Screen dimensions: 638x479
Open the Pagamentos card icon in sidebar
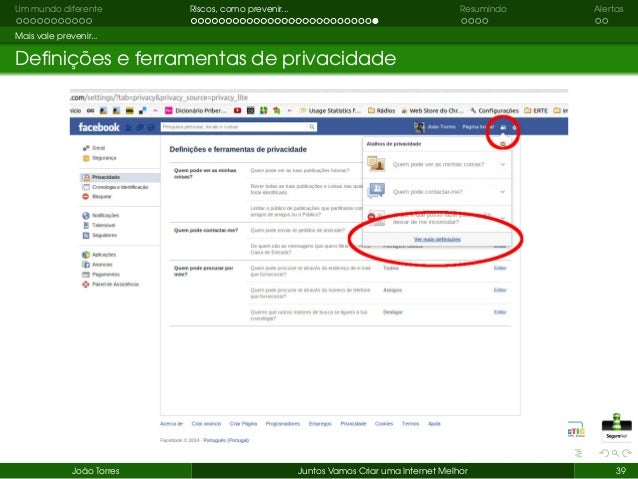[x=86, y=275]
